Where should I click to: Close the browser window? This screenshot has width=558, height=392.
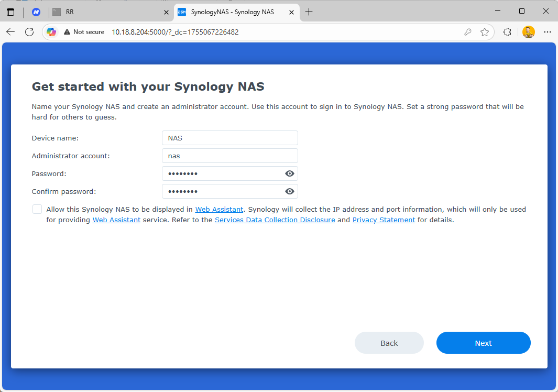[x=546, y=12]
